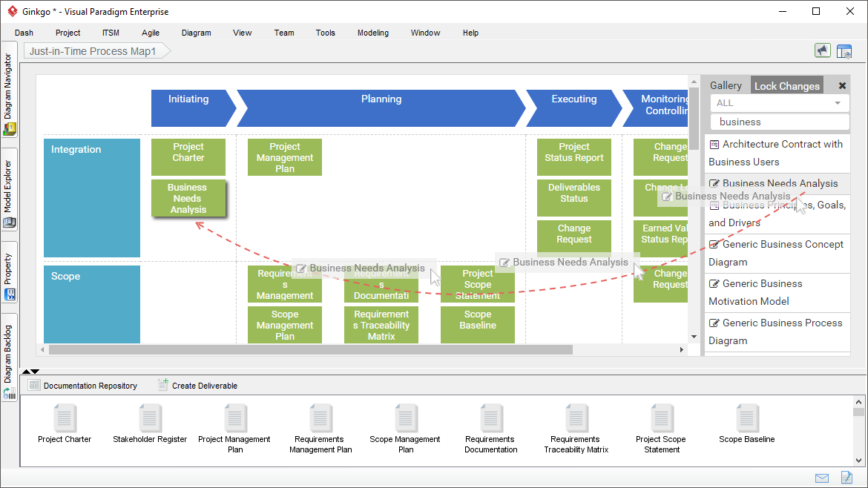Click the horizontal scrollbar right arrow
Image resolution: width=868 pixels, height=488 pixels.
click(x=681, y=349)
